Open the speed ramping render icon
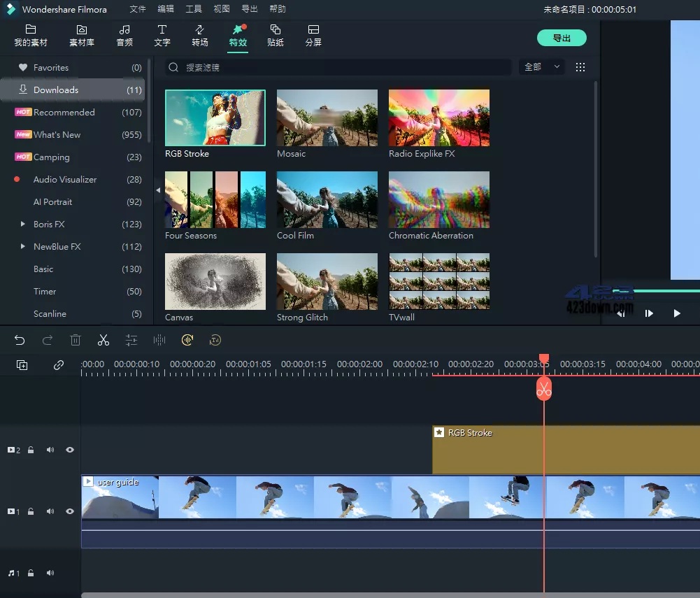 click(x=187, y=340)
